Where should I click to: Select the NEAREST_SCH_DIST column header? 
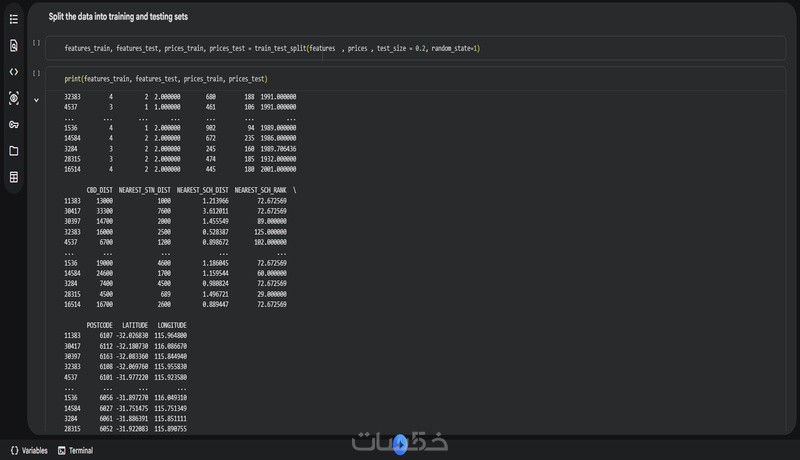pos(203,190)
